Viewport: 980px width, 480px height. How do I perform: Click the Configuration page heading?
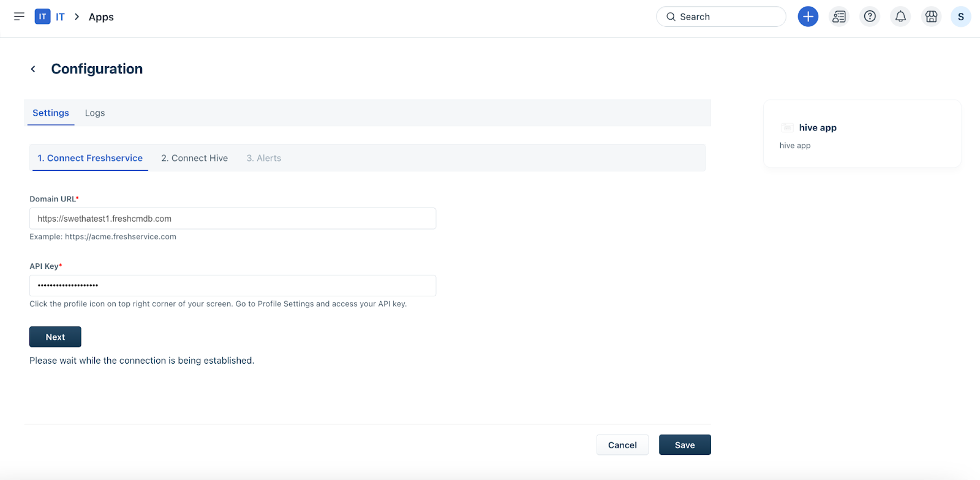pos(97,69)
